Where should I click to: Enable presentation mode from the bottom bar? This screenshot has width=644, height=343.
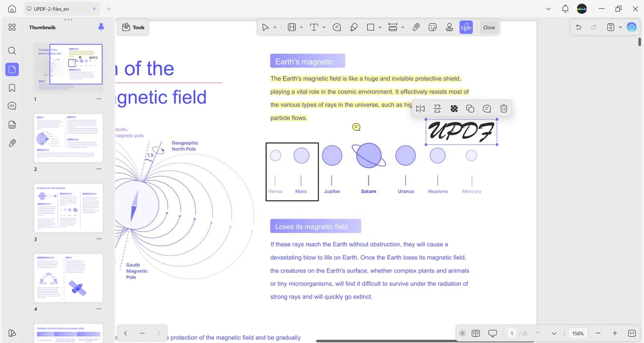click(x=492, y=333)
